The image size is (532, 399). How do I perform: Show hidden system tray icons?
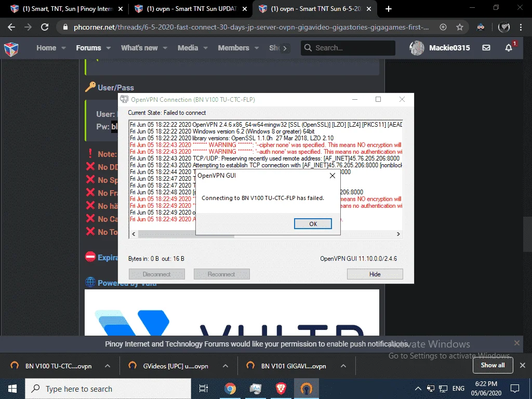(418, 389)
